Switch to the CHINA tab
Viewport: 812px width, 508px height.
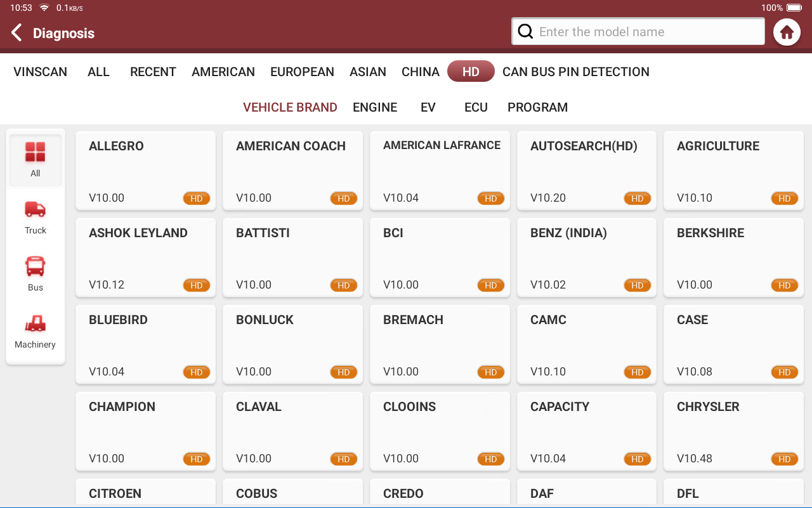[421, 72]
